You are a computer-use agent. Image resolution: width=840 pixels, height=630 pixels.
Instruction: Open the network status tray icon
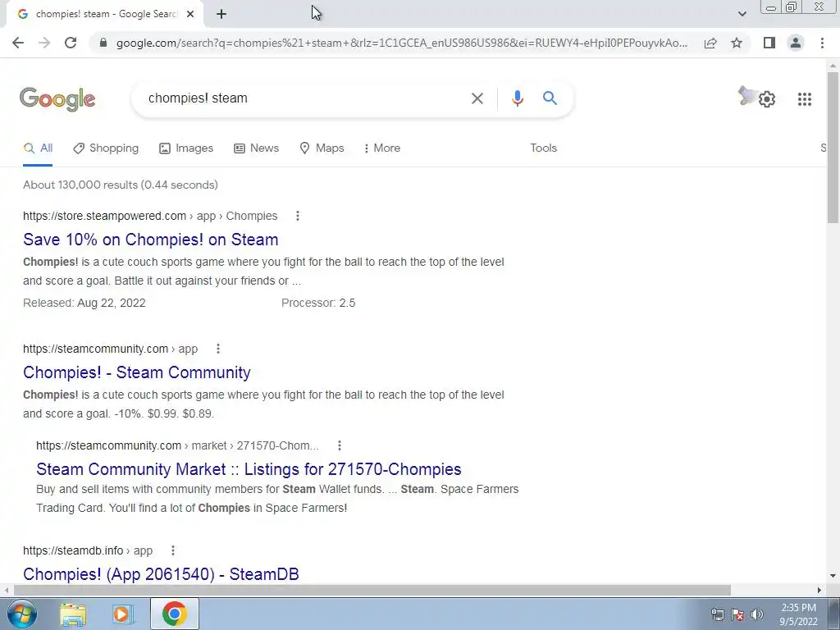tap(717, 614)
